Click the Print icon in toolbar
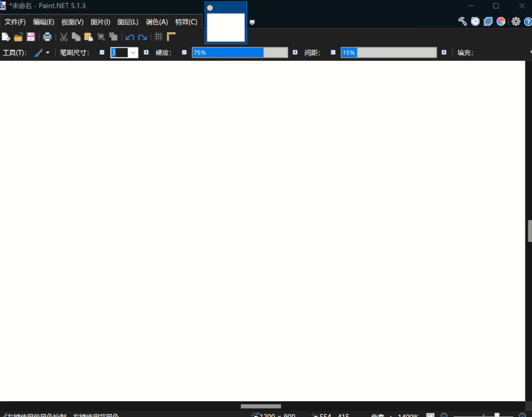532x417 pixels. click(x=47, y=37)
